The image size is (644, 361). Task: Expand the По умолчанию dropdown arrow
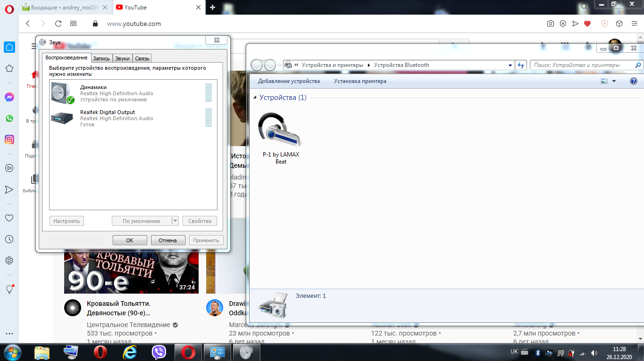pyautogui.click(x=175, y=221)
